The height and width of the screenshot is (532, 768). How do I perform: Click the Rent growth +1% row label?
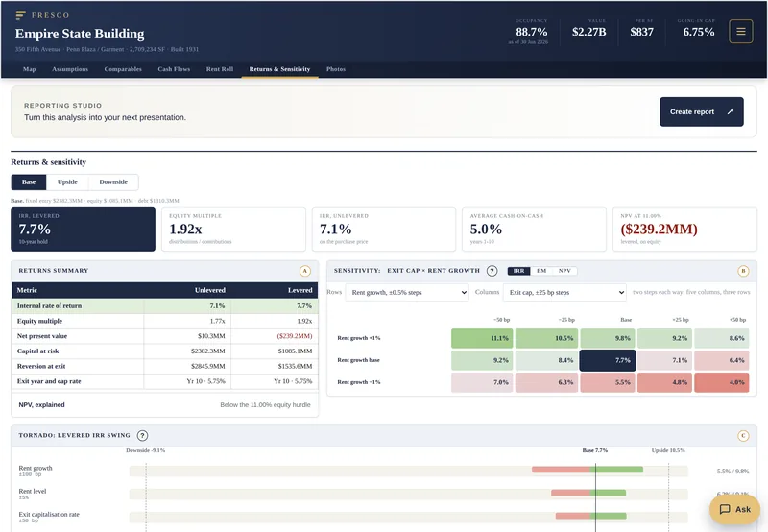359,338
